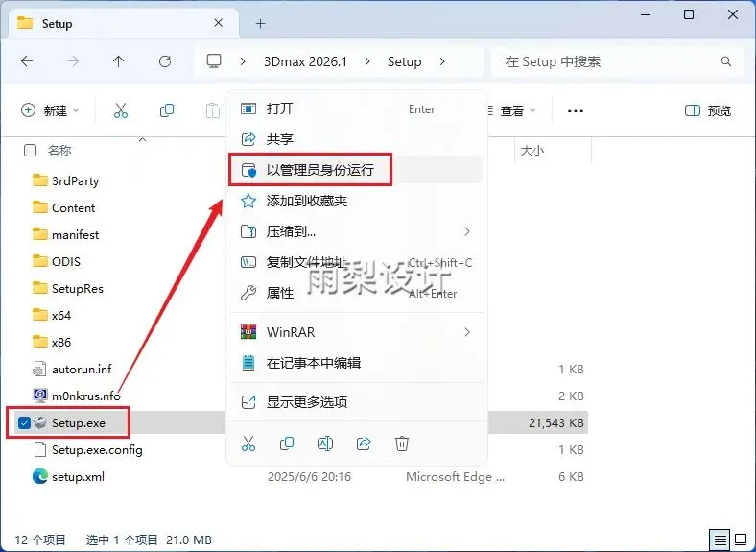This screenshot has height=552, width=756.
Task: Click the This PC monitor icon in address bar
Action: tap(214, 61)
